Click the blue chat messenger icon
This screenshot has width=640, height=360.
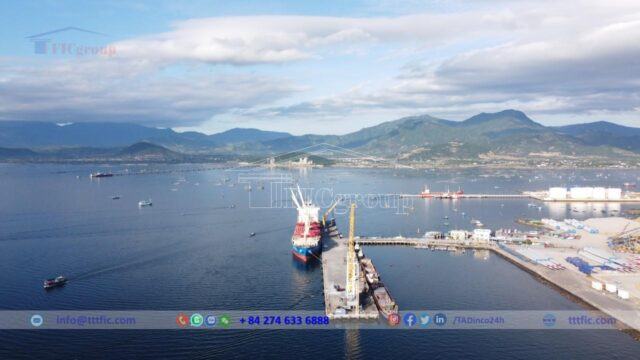(x=211, y=320)
